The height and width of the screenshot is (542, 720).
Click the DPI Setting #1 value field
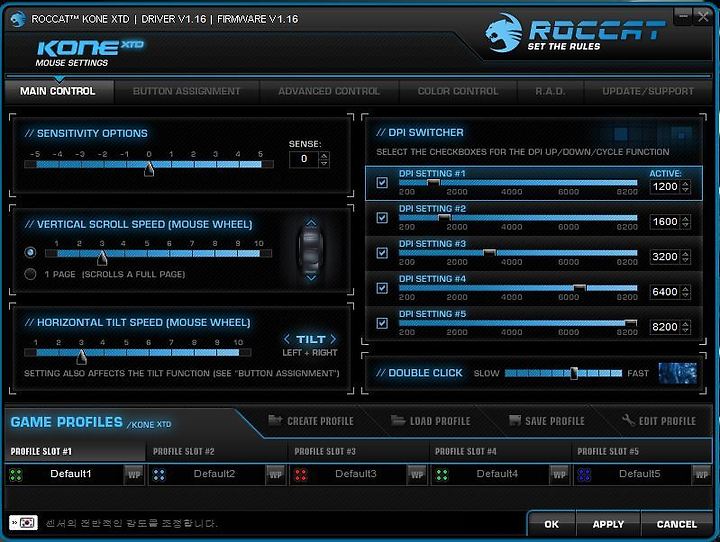[x=665, y=186]
